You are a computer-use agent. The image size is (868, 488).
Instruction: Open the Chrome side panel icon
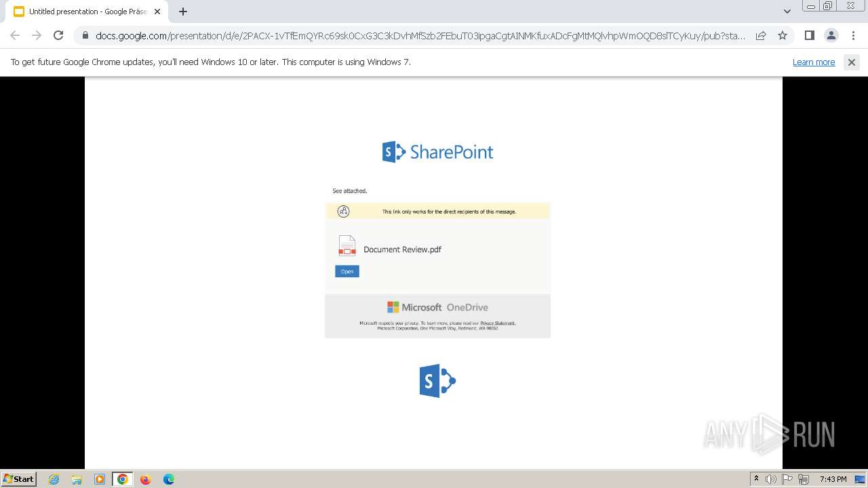(x=809, y=35)
